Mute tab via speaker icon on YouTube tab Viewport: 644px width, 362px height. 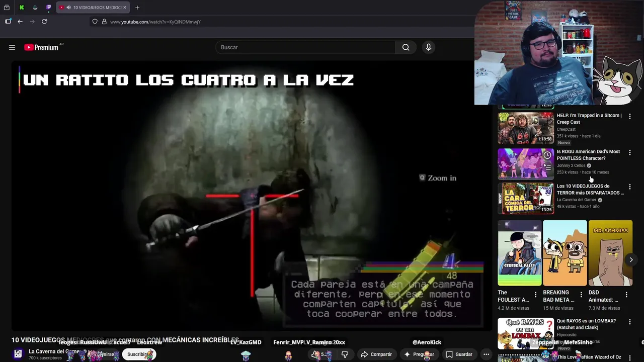(x=68, y=8)
